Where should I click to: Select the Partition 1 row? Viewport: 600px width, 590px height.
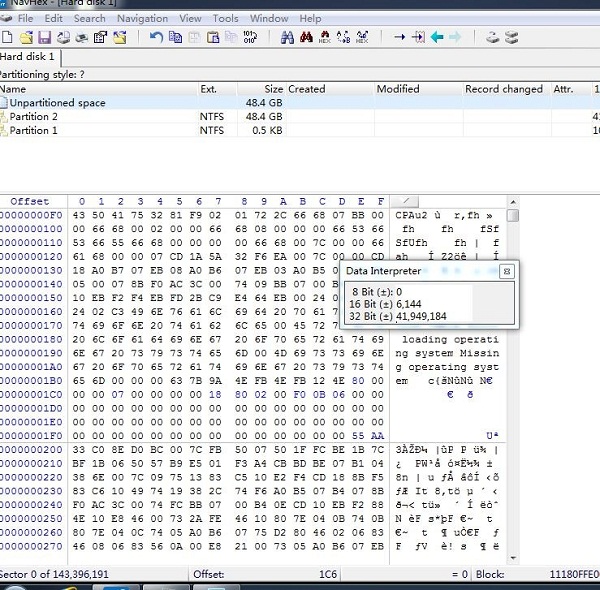[300, 130]
